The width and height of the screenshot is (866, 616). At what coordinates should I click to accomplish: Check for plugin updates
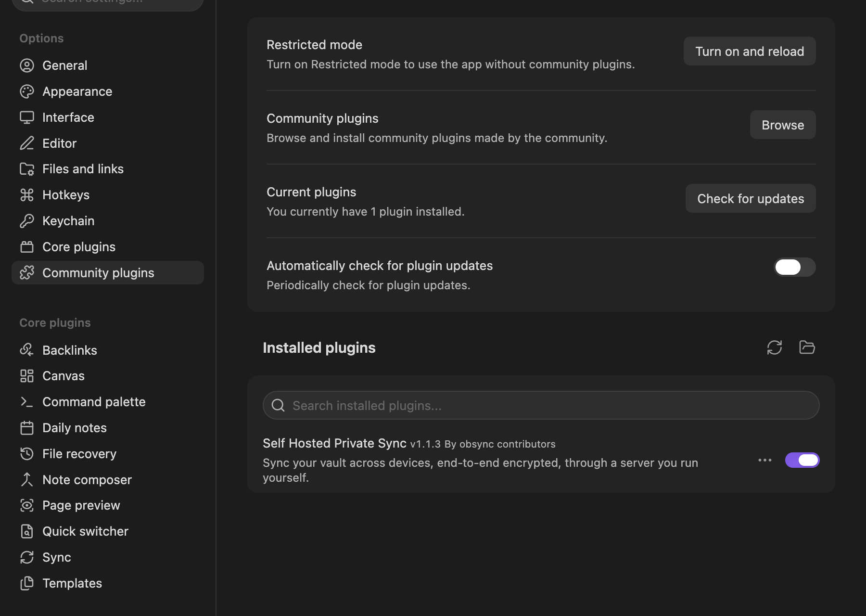tap(751, 198)
